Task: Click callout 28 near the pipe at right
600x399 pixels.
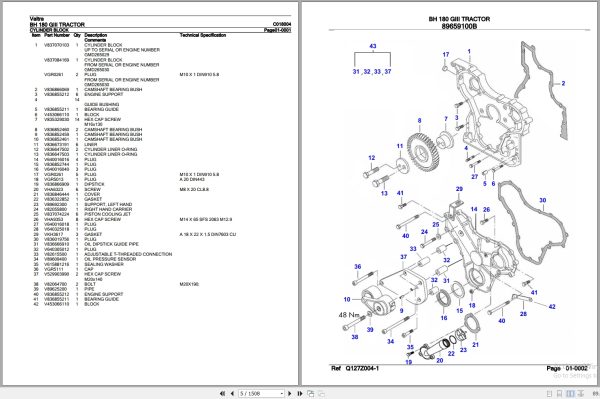Action: pyautogui.click(x=523, y=314)
